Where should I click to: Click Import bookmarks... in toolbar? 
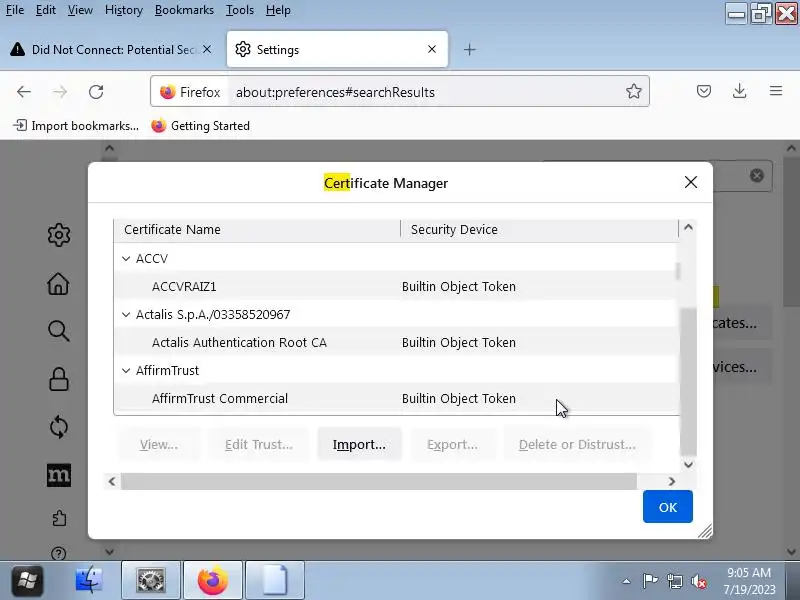76,126
